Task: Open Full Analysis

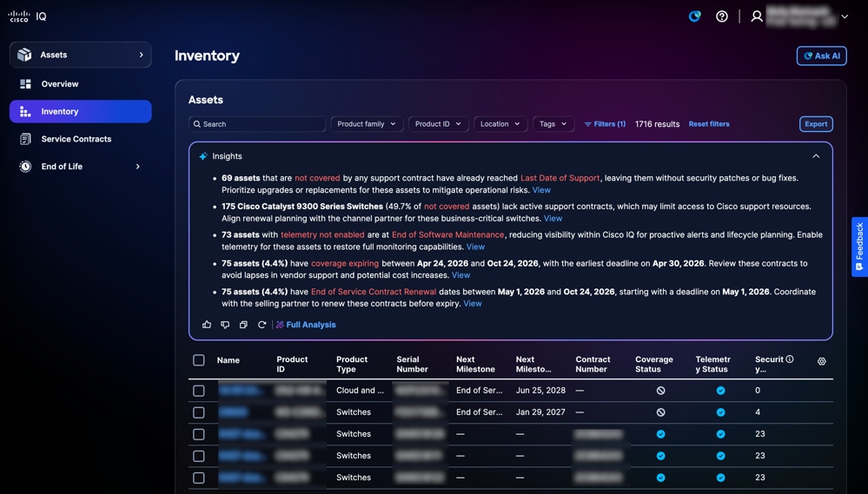Action: point(306,325)
